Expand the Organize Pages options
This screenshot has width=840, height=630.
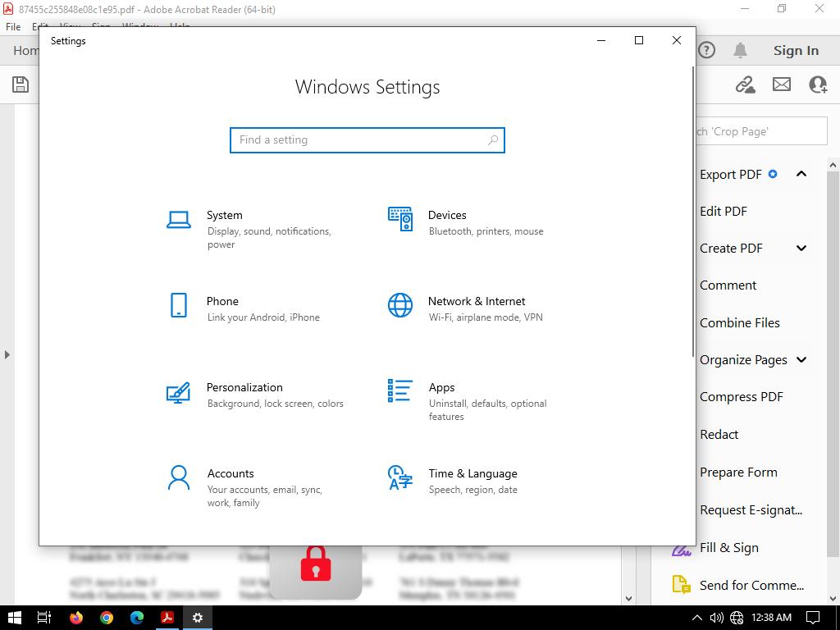tap(801, 359)
